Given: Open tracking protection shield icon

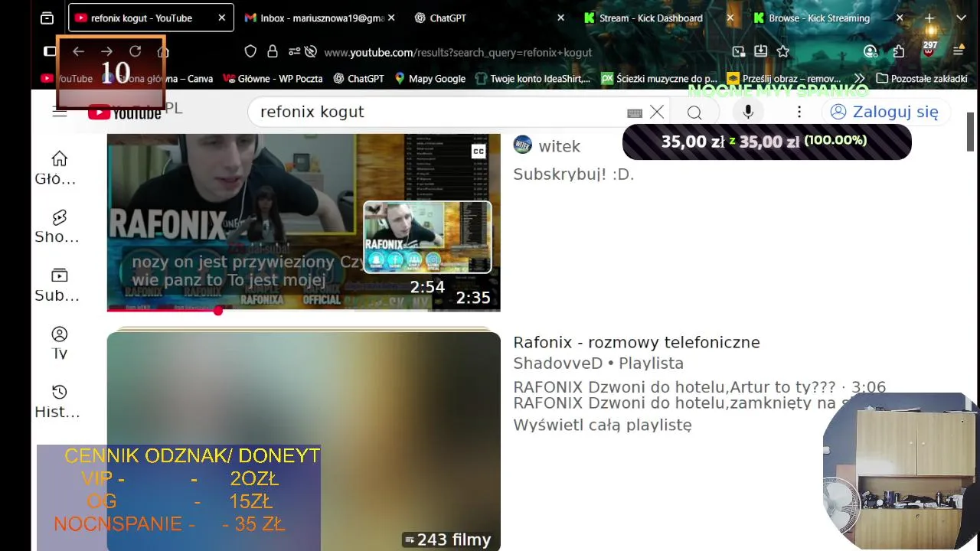Looking at the screenshot, I should pos(250,51).
